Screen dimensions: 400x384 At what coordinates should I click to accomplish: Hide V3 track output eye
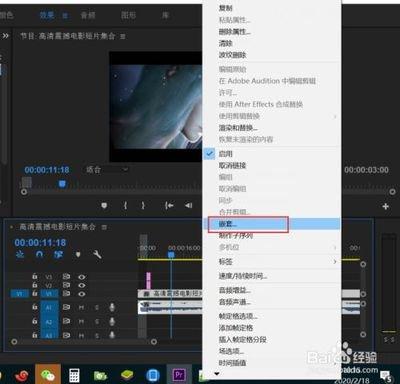coord(82,277)
